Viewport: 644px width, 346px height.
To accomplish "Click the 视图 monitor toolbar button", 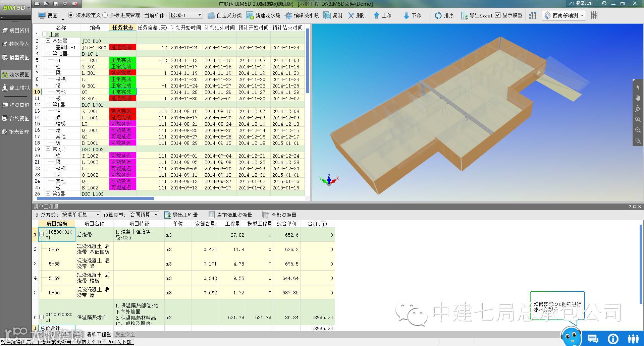I will (x=48, y=15).
